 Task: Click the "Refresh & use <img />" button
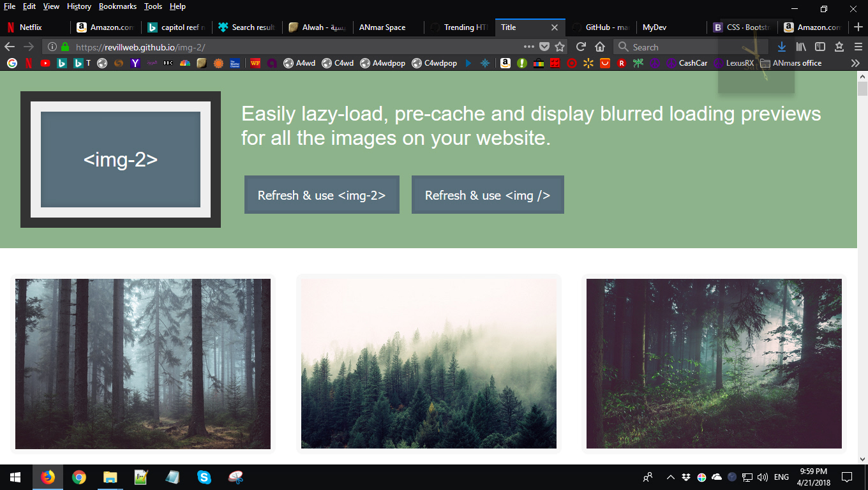488,195
